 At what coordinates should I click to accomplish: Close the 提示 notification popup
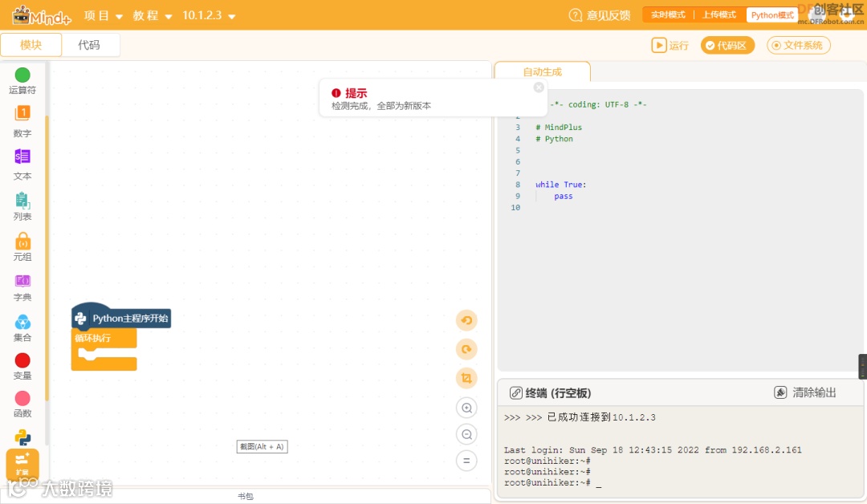point(539,87)
